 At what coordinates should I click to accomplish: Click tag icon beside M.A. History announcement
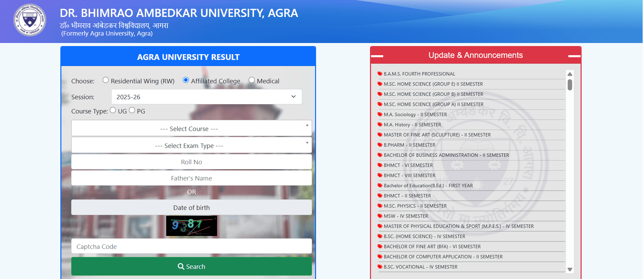380,125
